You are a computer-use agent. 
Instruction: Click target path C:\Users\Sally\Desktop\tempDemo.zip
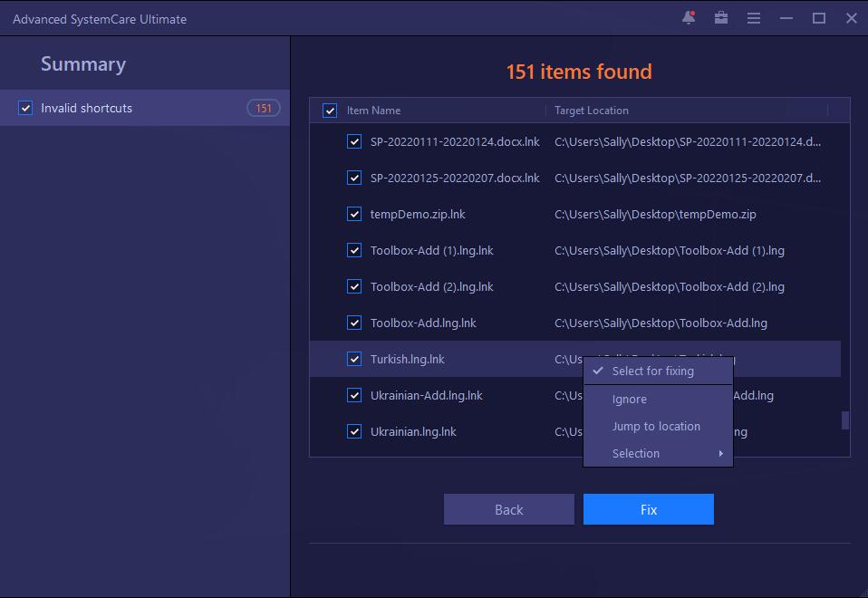pyautogui.click(x=655, y=214)
